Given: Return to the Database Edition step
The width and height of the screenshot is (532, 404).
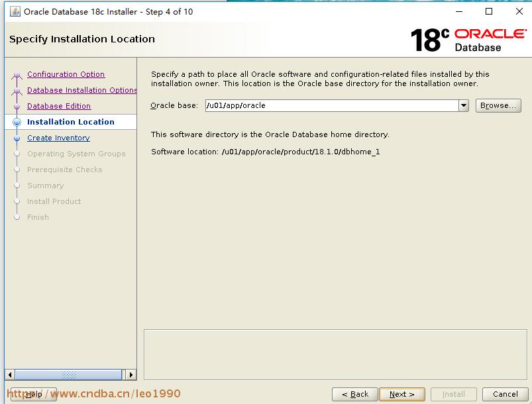Looking at the screenshot, I should click(59, 106).
